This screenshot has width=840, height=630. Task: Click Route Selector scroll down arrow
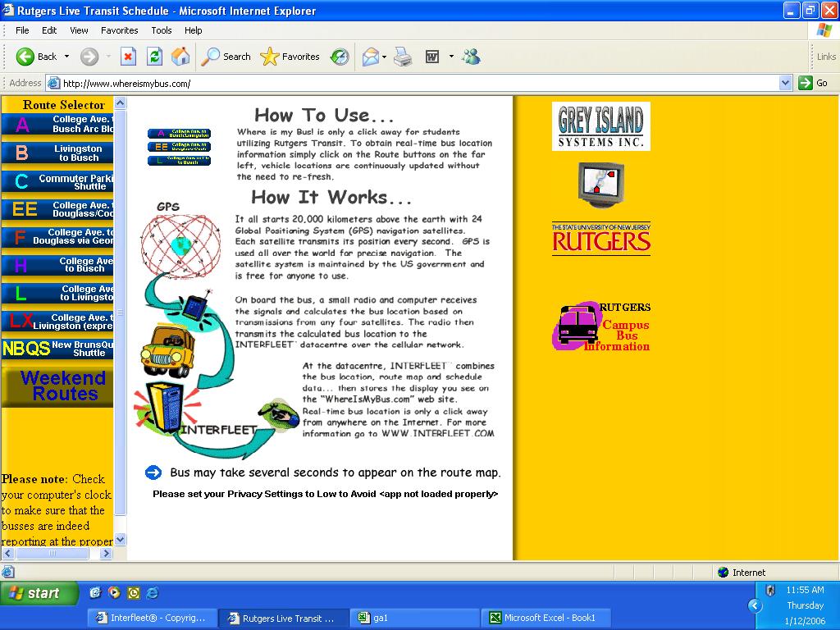point(121,540)
